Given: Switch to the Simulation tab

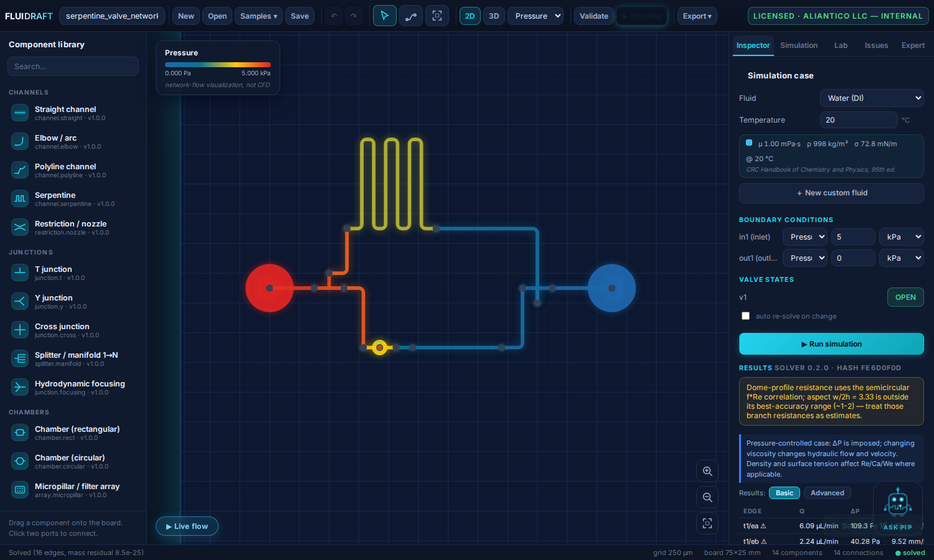Looking at the screenshot, I should [799, 45].
